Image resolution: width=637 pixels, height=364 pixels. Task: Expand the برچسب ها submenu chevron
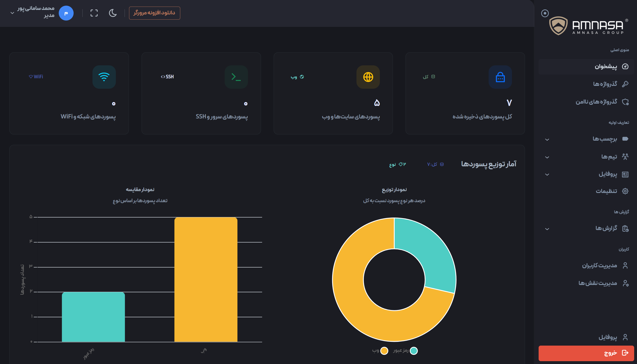click(x=547, y=139)
